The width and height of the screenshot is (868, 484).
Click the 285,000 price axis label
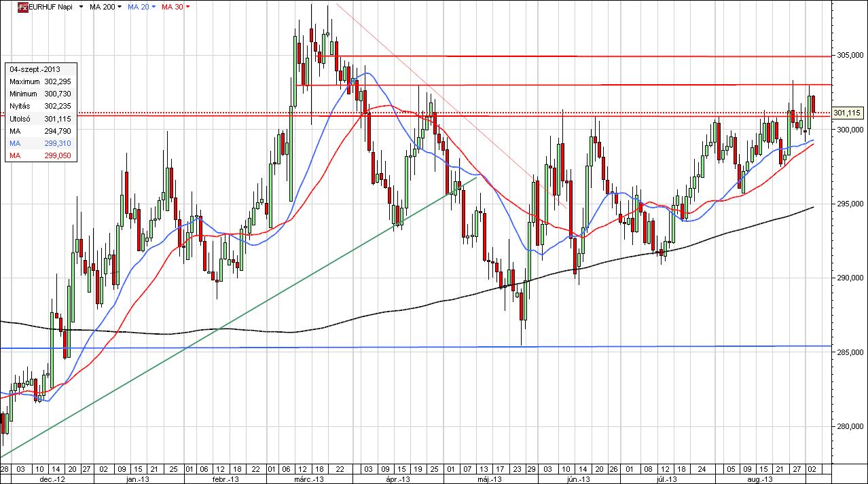(x=849, y=352)
